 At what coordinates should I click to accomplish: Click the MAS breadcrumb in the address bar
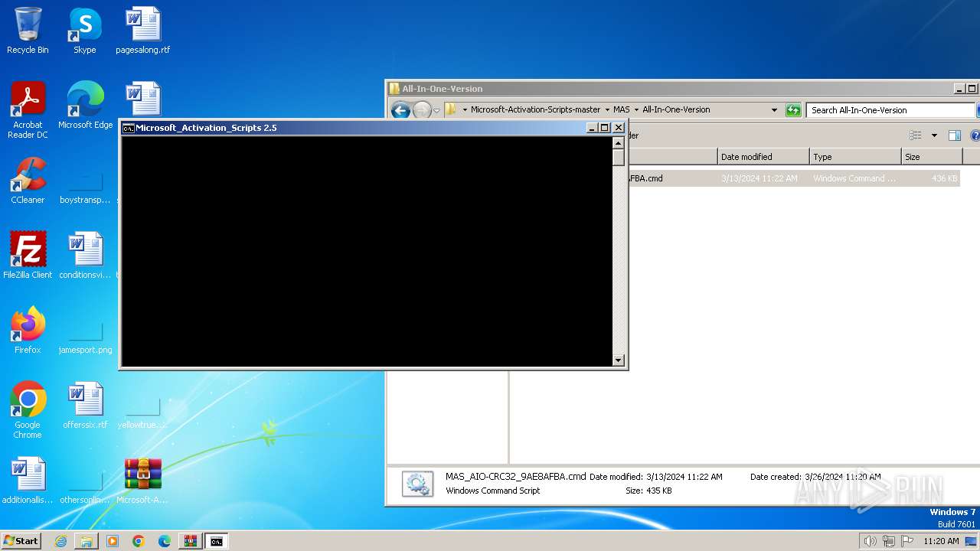pos(621,109)
